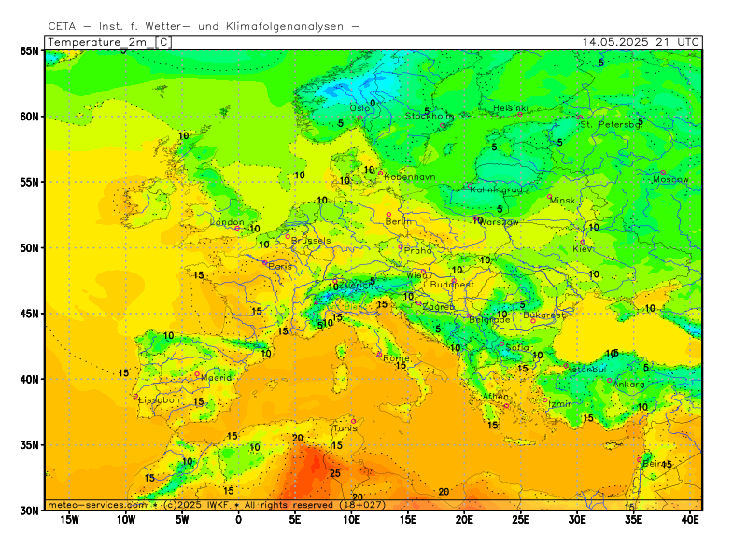Click the Kiev city label
The width and height of the screenshot is (747, 560).
pyautogui.click(x=583, y=249)
